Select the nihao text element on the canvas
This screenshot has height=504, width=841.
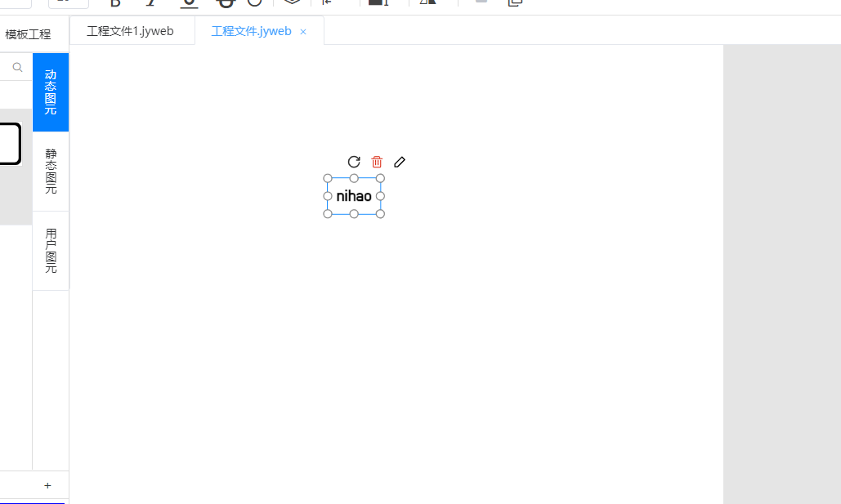[x=353, y=196]
